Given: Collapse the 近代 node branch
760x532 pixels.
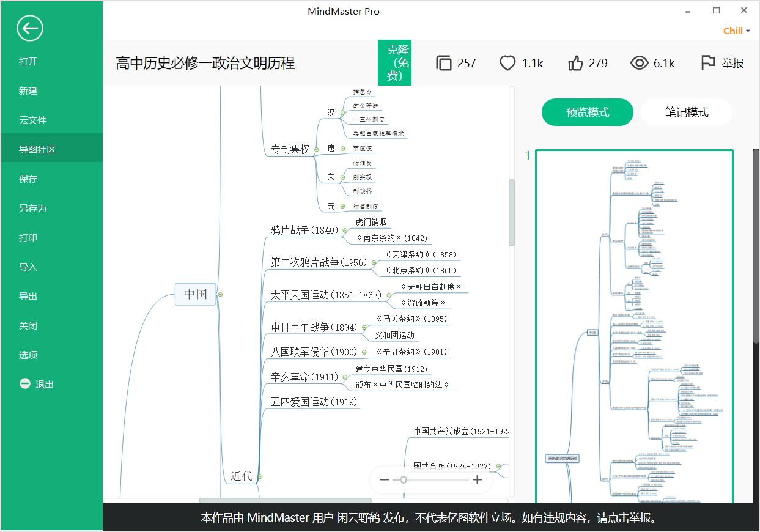Looking at the screenshot, I should (260, 476).
